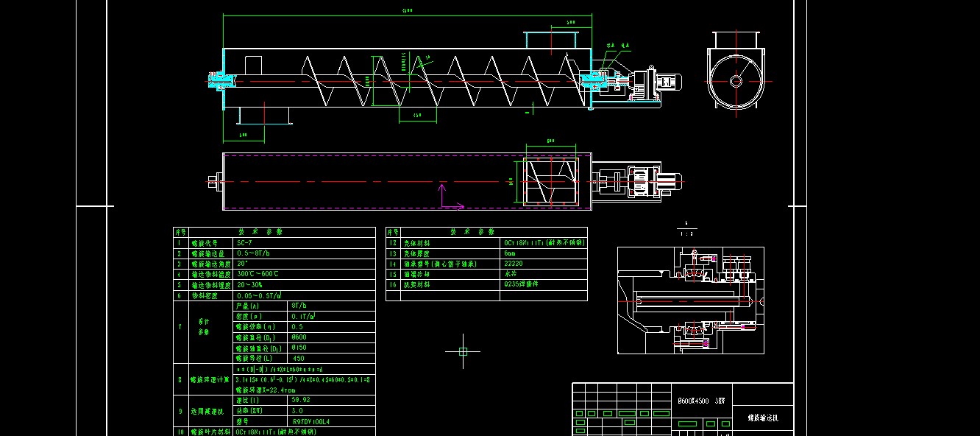Click the magenta UCS axis icon in plan view
This screenshot has width=980, height=436.
click(451, 197)
